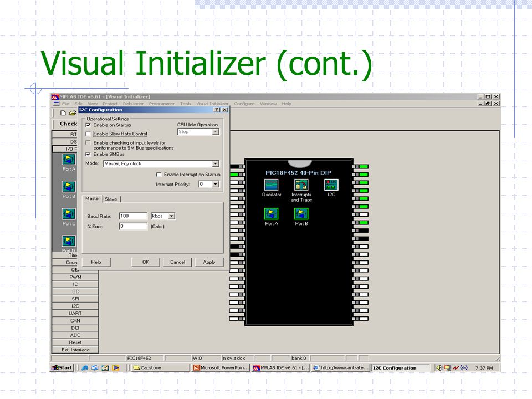Select the IC category in sidebar
This screenshot has width=532, height=399.
(75, 284)
